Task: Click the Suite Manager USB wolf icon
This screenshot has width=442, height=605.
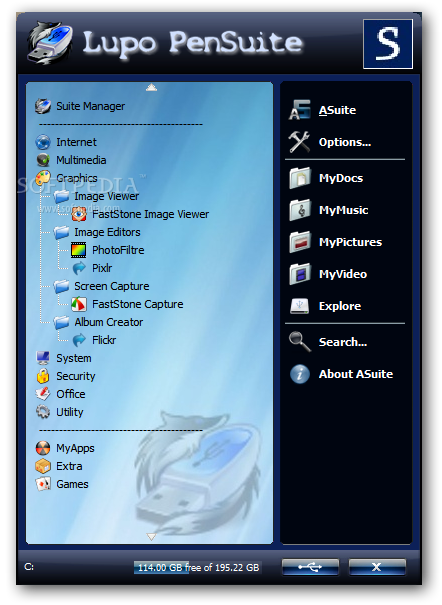Action: 43,106
